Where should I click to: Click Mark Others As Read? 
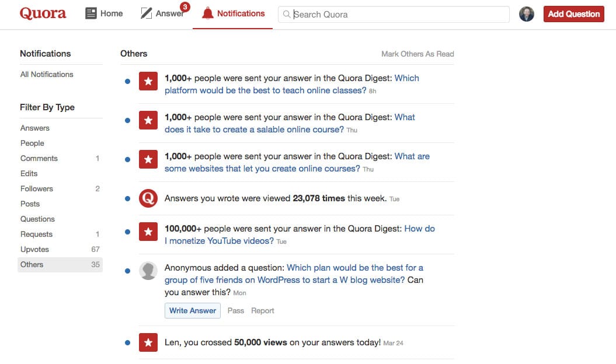417,53
